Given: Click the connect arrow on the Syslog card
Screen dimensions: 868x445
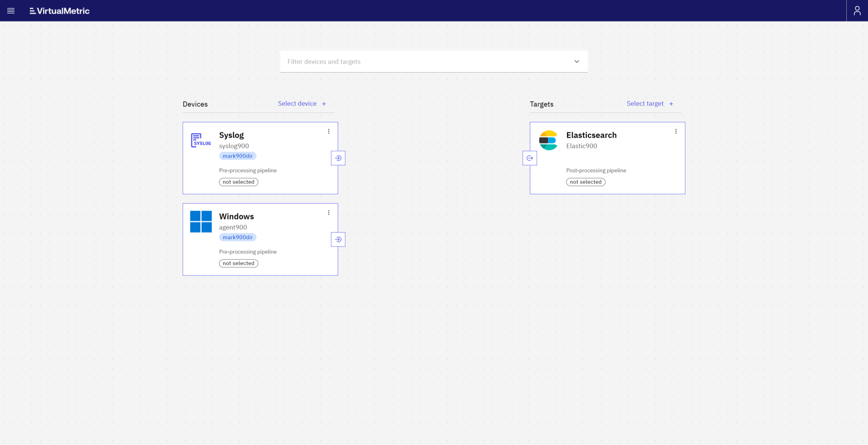Looking at the screenshot, I should tap(338, 158).
